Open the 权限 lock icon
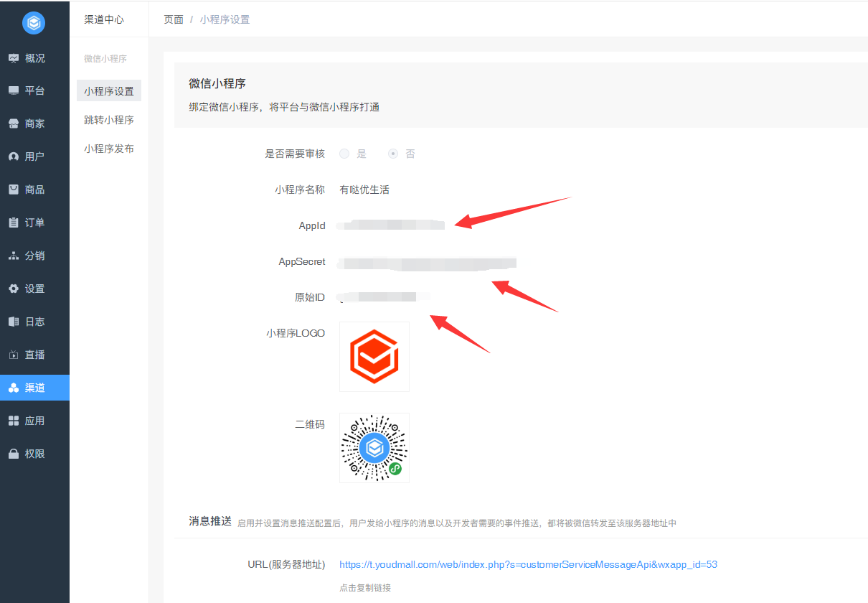Screen dimensions: 868x603 coord(14,454)
